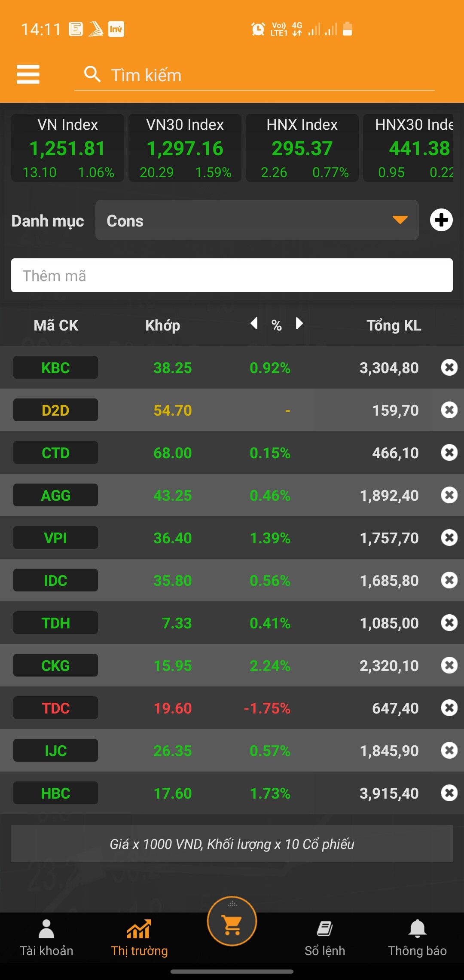Switch to the Thị trường market tab
This screenshot has width=464, height=980.
click(139, 937)
